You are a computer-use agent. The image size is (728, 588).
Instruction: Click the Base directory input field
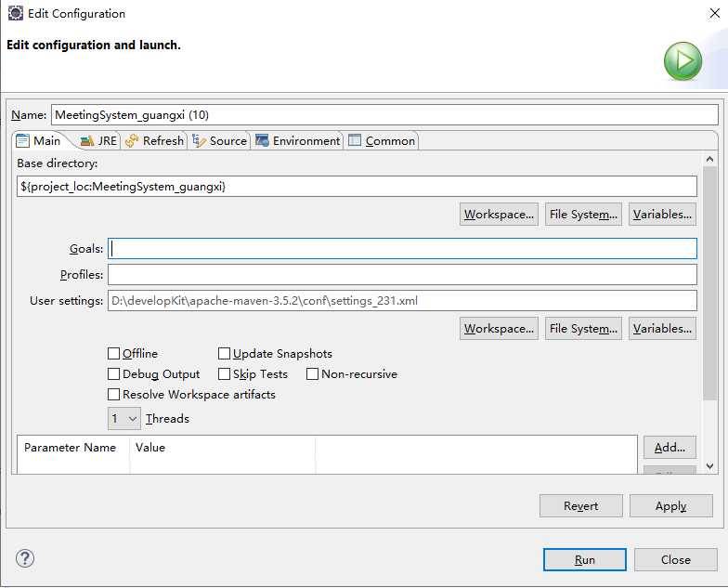[x=357, y=186]
